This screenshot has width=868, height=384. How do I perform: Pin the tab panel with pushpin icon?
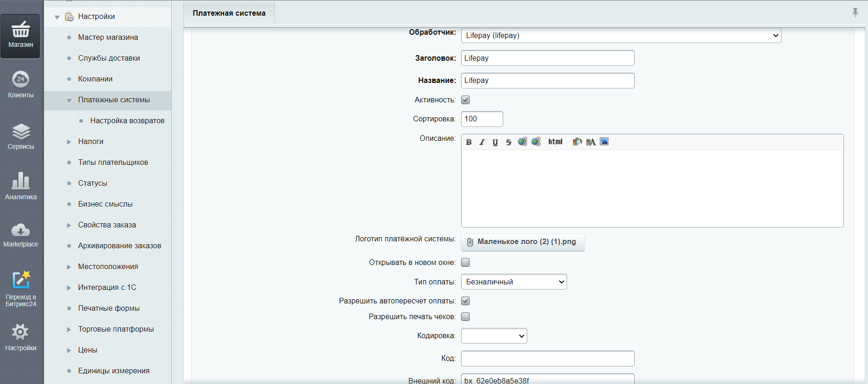(x=855, y=13)
